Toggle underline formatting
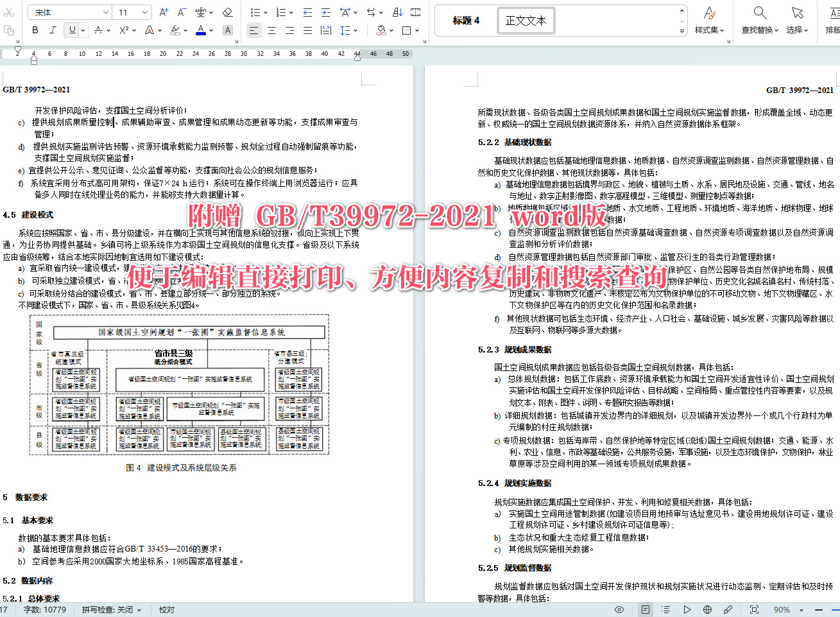Viewport: 840px width, 617px height. tap(71, 30)
